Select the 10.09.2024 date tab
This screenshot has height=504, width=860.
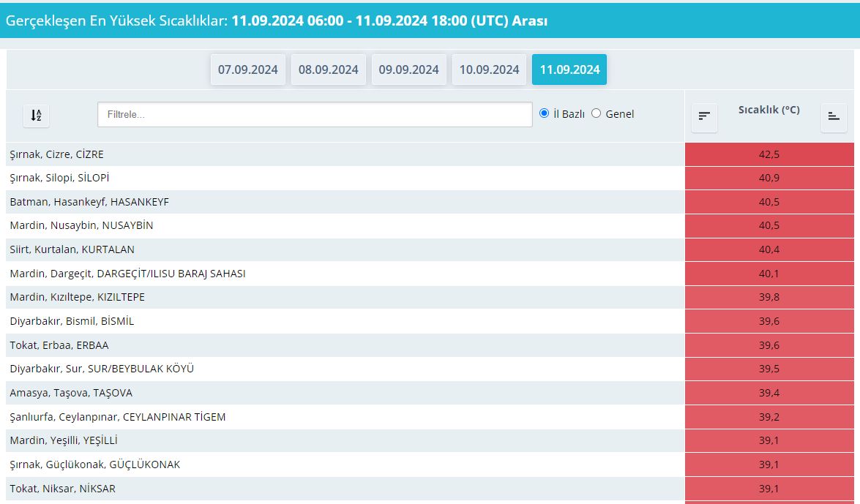pos(489,69)
